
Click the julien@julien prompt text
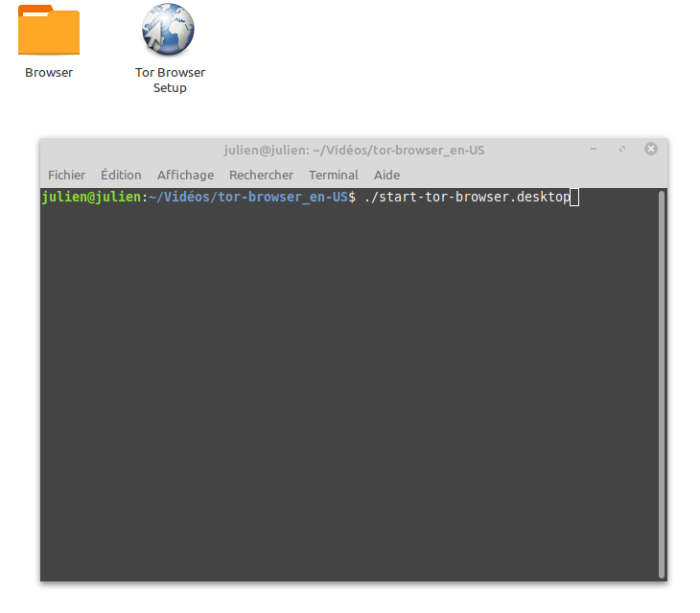(x=91, y=197)
